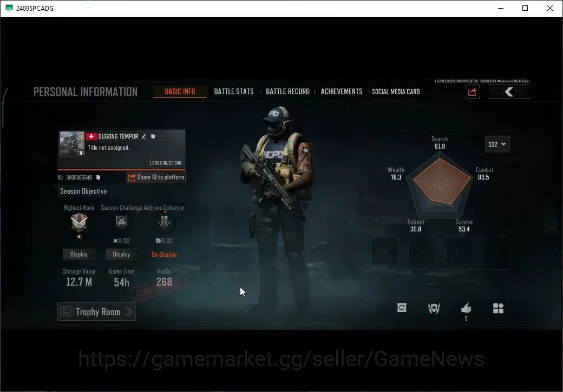Click the thumbs-up like icon
The width and height of the screenshot is (563, 392).
point(466,308)
